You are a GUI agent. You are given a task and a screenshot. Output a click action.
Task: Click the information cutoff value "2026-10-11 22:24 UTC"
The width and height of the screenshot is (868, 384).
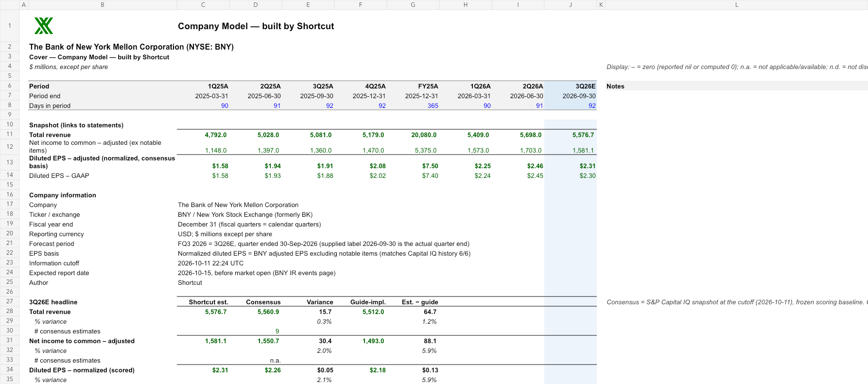pos(211,263)
